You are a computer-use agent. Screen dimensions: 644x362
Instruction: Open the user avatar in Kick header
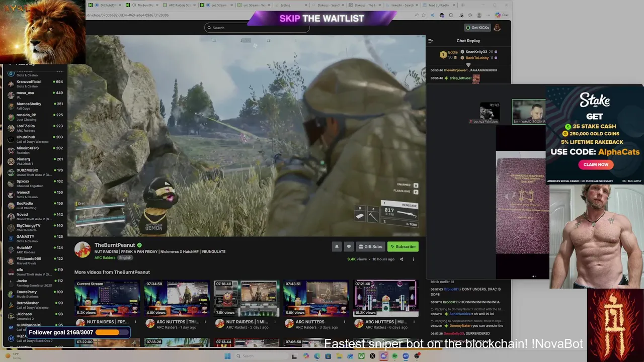(x=497, y=28)
